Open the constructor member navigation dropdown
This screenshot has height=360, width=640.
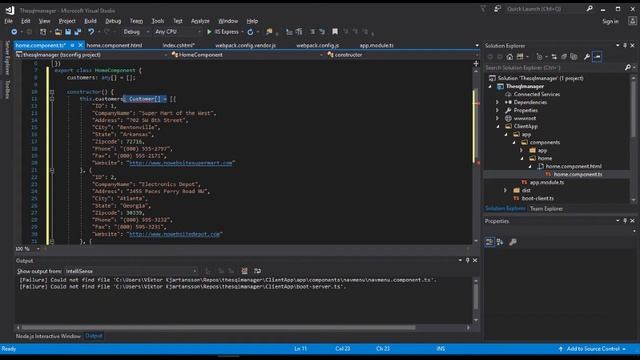tap(402, 55)
